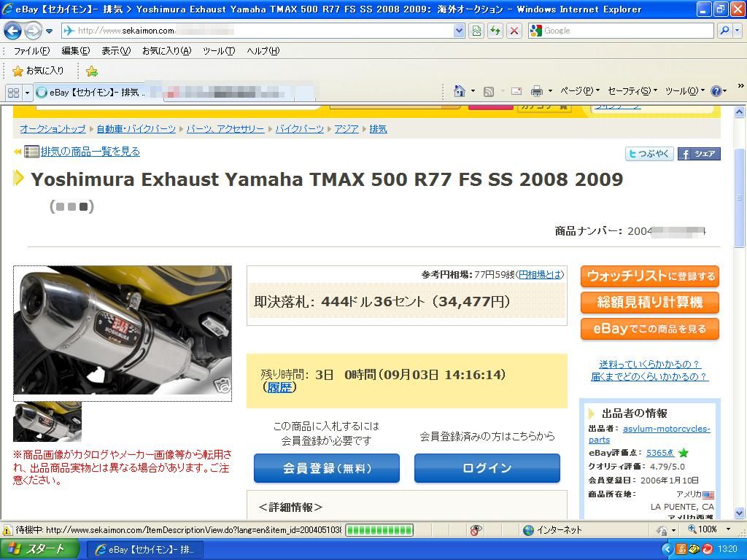
Task: Click the blue Help question mark icon
Action: 716,91
